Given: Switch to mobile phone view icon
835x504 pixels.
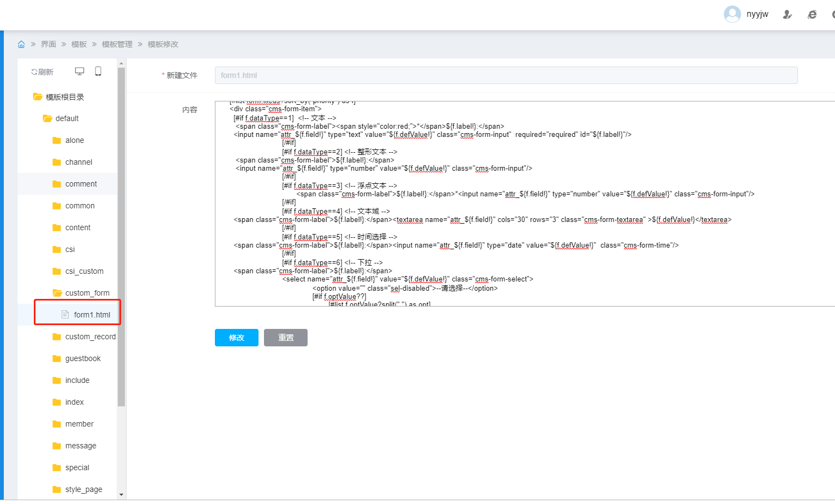Looking at the screenshot, I should point(98,71).
